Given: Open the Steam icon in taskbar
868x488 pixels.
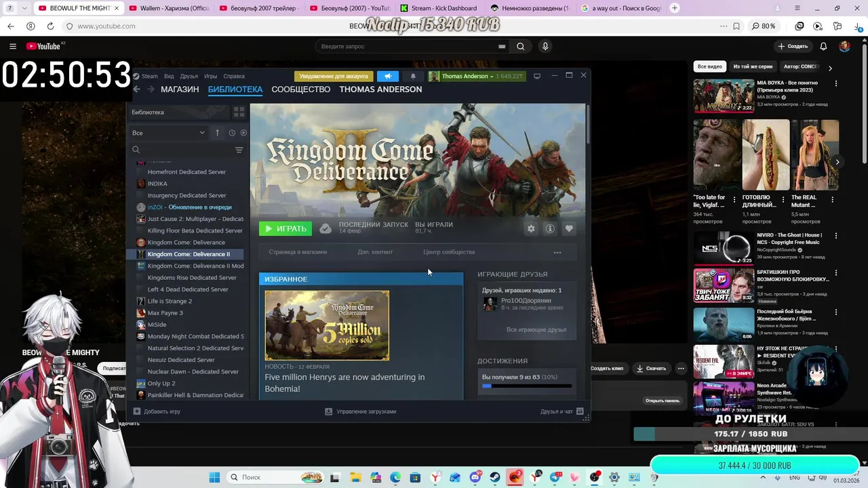Looking at the screenshot, I should click(x=495, y=477).
